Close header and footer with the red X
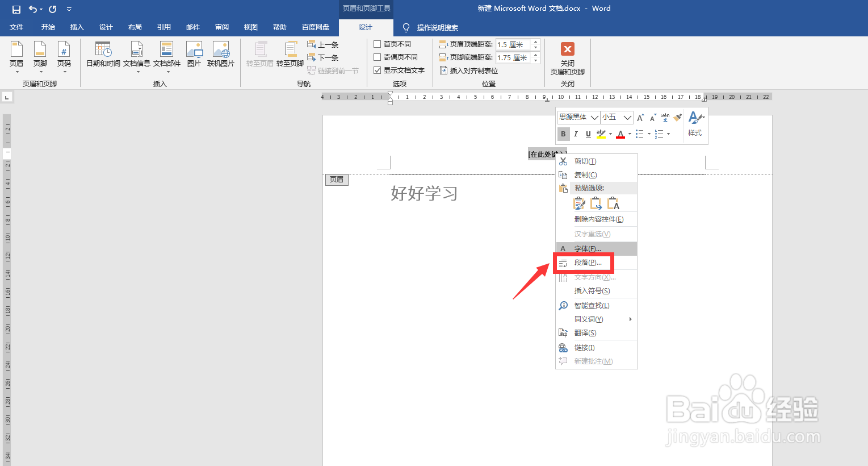Image resolution: width=868 pixels, height=466 pixels. coord(568,58)
